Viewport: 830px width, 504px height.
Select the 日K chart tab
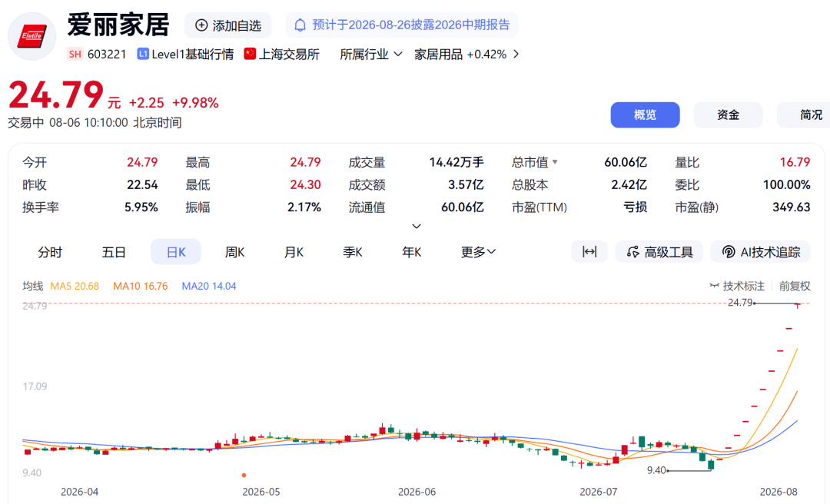[x=176, y=252]
